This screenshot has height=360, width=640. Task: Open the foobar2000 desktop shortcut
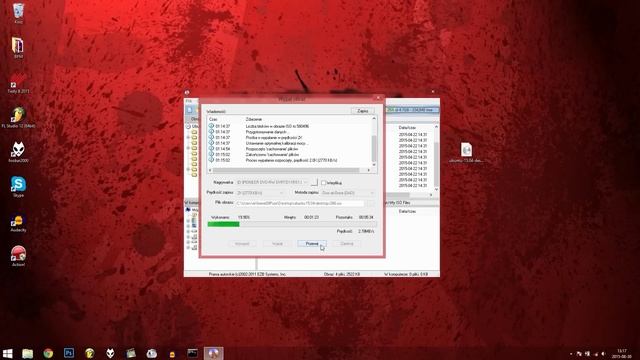[18, 152]
